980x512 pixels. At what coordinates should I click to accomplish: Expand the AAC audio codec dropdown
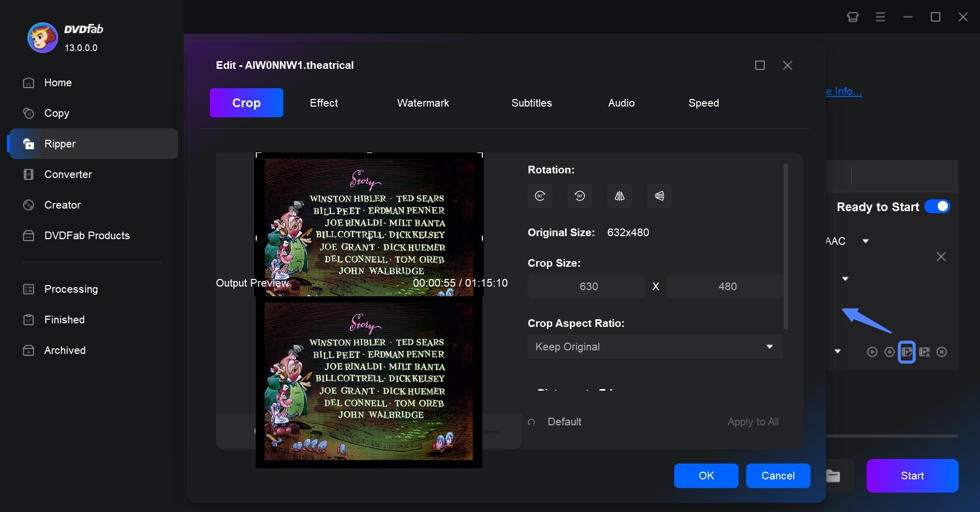tap(866, 241)
